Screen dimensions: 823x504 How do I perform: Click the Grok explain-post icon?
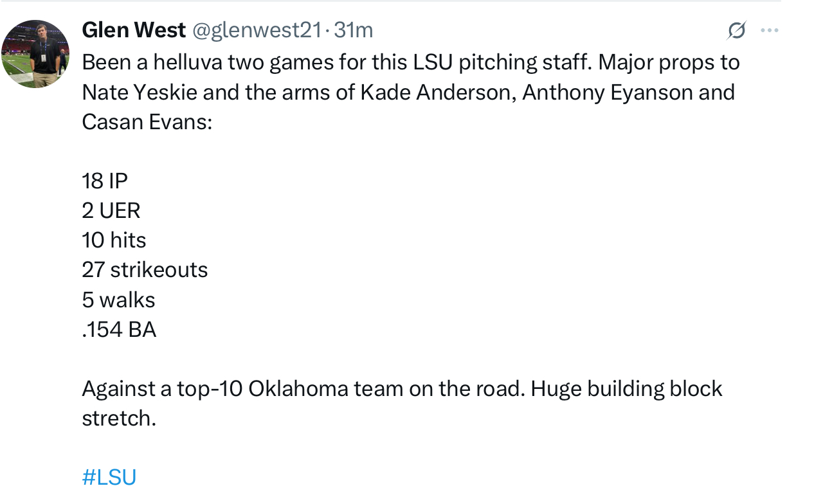[737, 30]
